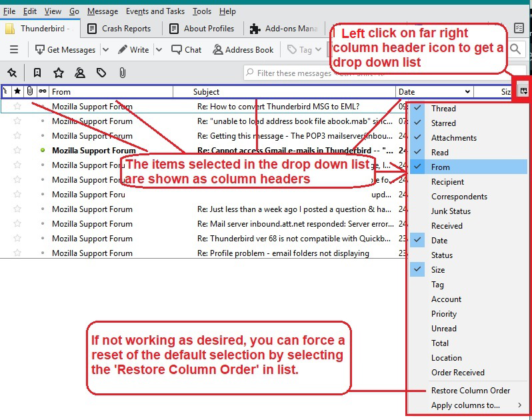Select 'Just less than a week ago' message
532x420 pixels.
[294, 209]
